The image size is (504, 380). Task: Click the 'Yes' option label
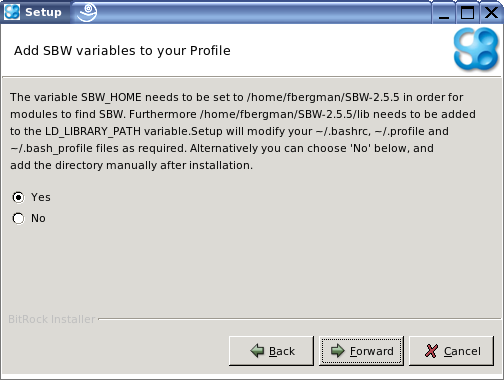41,197
